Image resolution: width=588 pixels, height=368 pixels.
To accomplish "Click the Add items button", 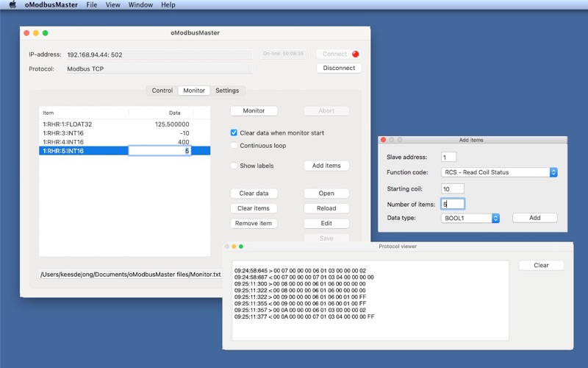I will (x=326, y=166).
